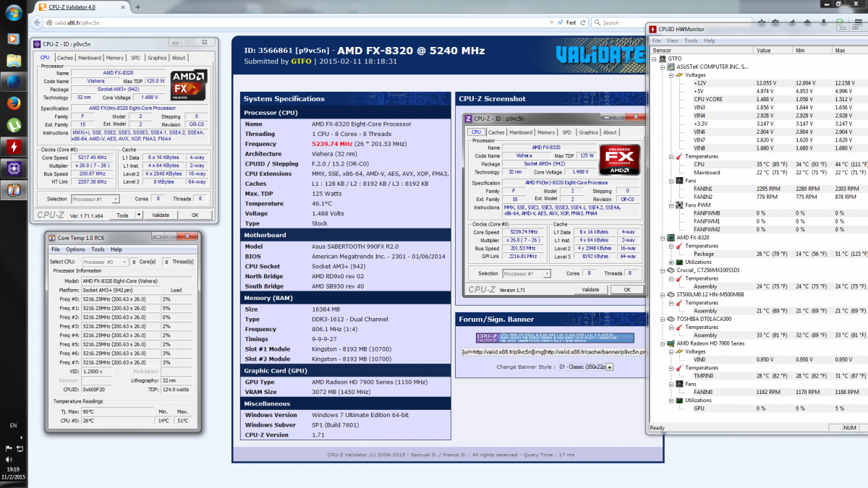
Task: Click the Tools button in CPU-Z window
Action: (123, 215)
